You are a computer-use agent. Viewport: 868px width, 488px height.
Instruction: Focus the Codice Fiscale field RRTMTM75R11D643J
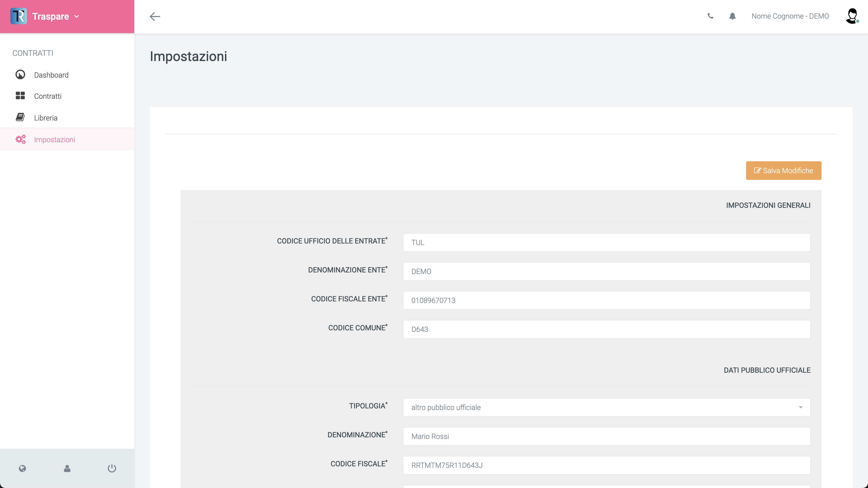coord(607,465)
